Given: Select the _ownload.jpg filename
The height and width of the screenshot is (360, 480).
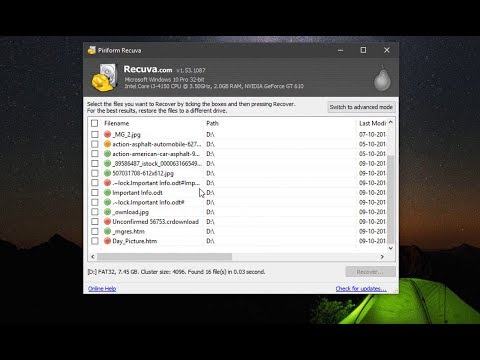Looking at the screenshot, I should point(131,212).
